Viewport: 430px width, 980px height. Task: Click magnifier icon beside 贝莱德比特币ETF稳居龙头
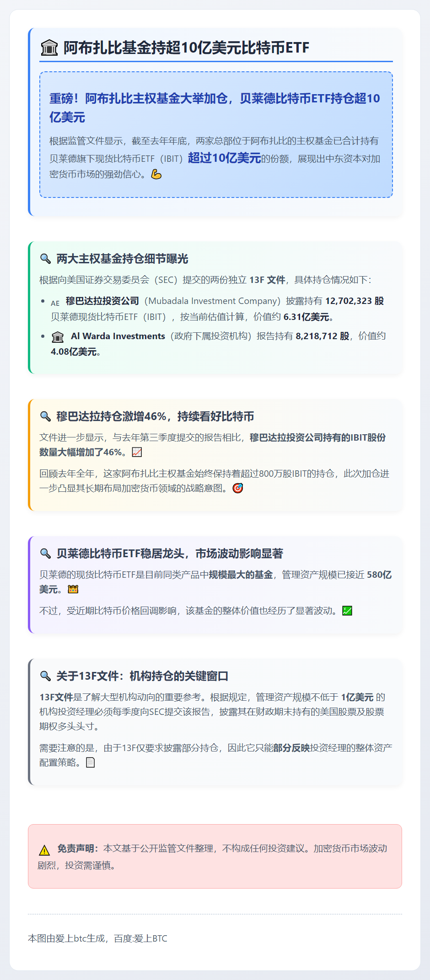tap(45, 554)
